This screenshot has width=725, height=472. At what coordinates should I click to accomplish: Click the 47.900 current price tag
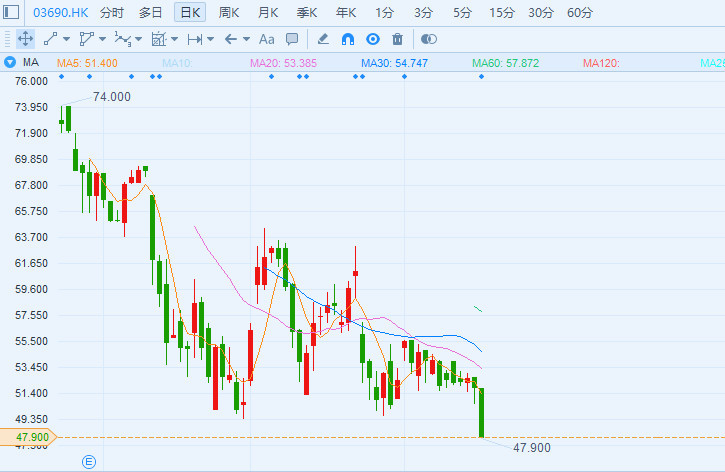coord(28,437)
